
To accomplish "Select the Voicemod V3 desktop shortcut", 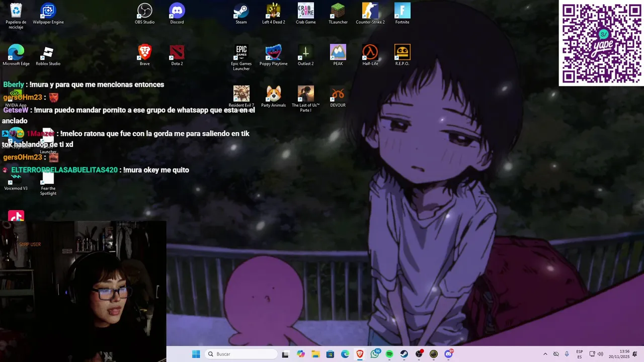I will tap(16, 182).
